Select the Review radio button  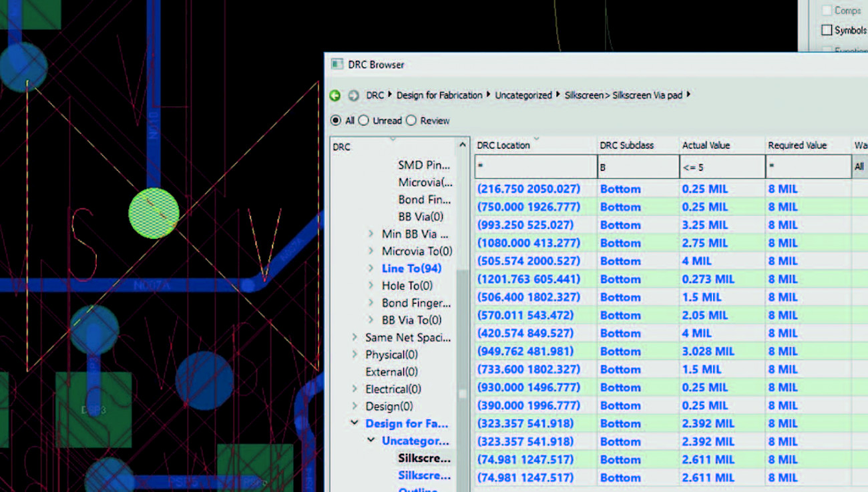[411, 121]
